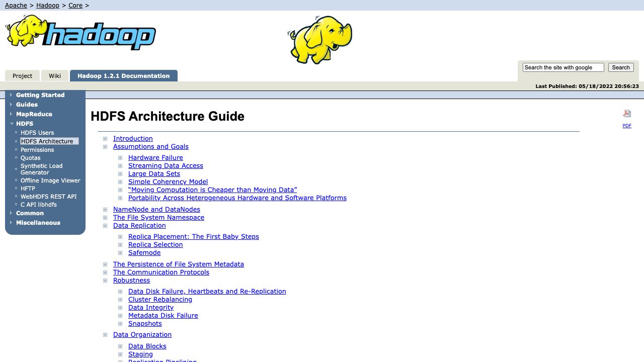Switch to the Wiki tab
644x362 pixels.
tap(55, 76)
